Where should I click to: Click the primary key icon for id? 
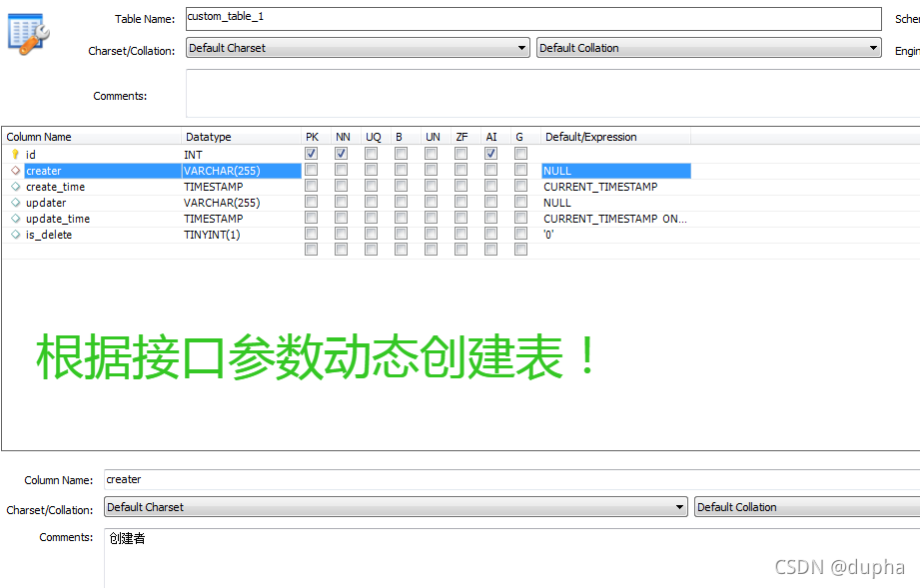point(15,154)
